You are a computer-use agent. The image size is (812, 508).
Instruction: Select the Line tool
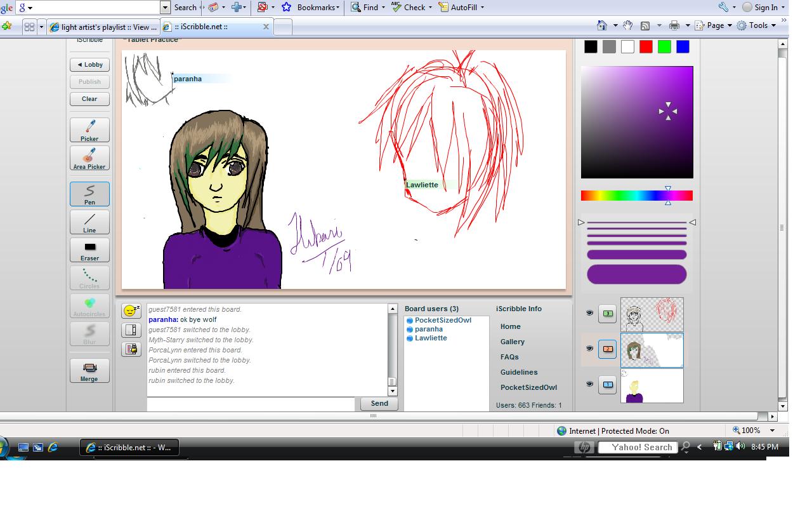click(89, 222)
